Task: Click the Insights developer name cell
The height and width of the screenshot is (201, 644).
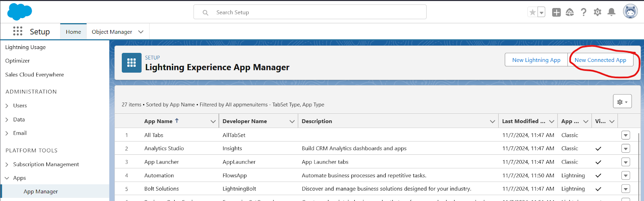Action: [232, 148]
